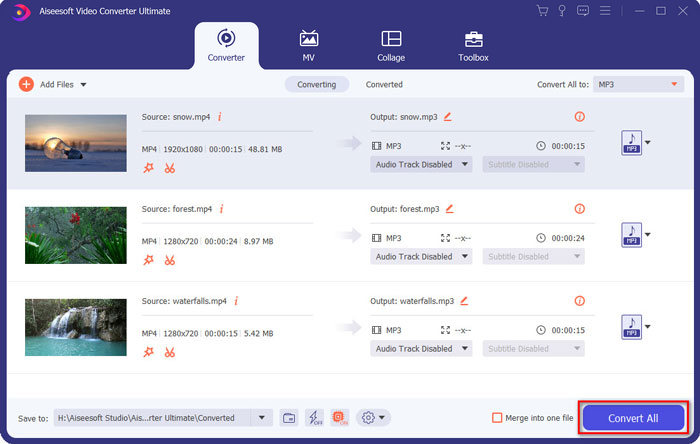Click the output info icon for waterfalls.mp3
Image resolution: width=700 pixels, height=444 pixels.
pos(579,301)
